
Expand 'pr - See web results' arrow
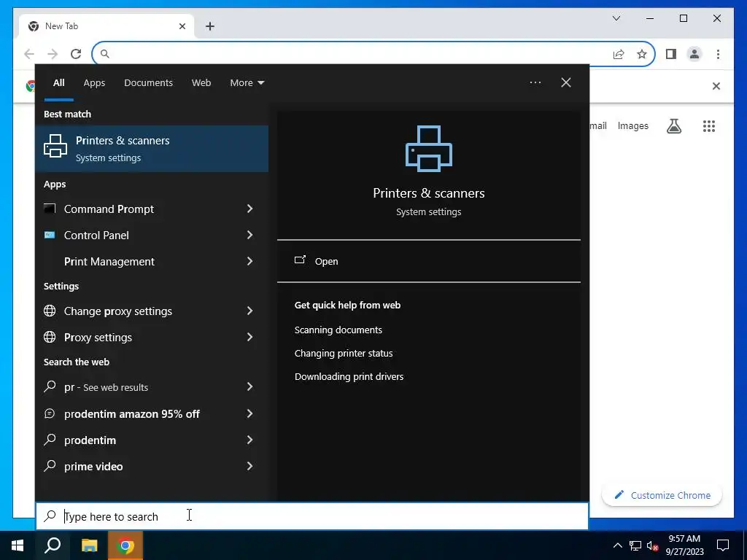[x=249, y=386]
